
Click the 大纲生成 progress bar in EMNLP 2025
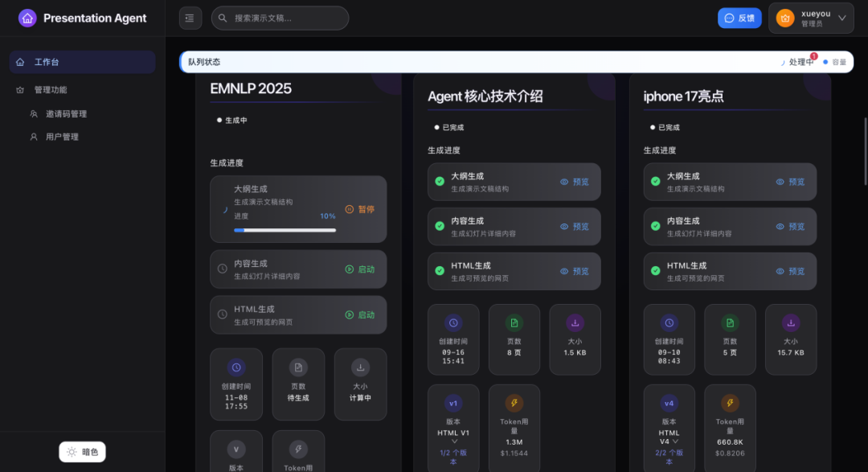click(285, 230)
